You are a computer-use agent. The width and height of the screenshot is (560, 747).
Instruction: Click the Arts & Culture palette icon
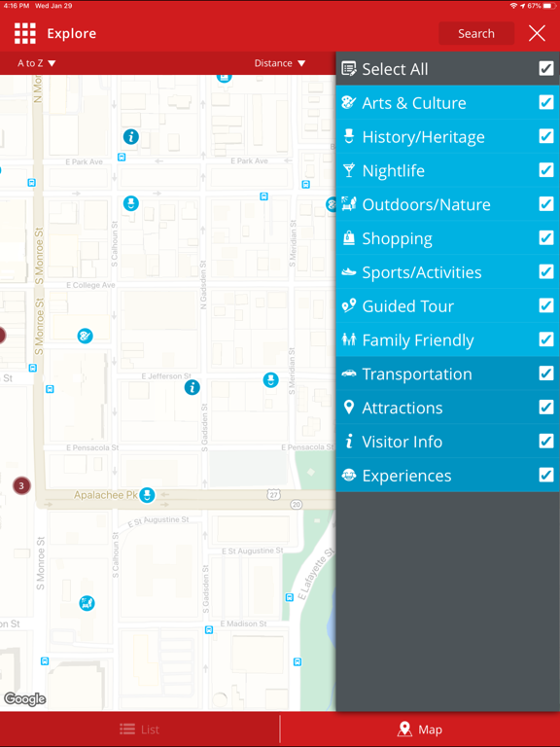tap(349, 102)
